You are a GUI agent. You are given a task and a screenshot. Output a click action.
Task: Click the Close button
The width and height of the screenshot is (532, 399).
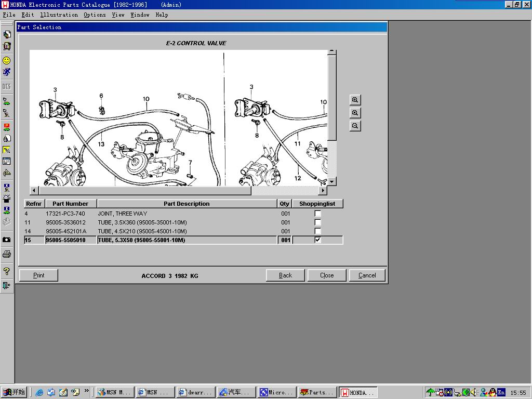coord(327,275)
